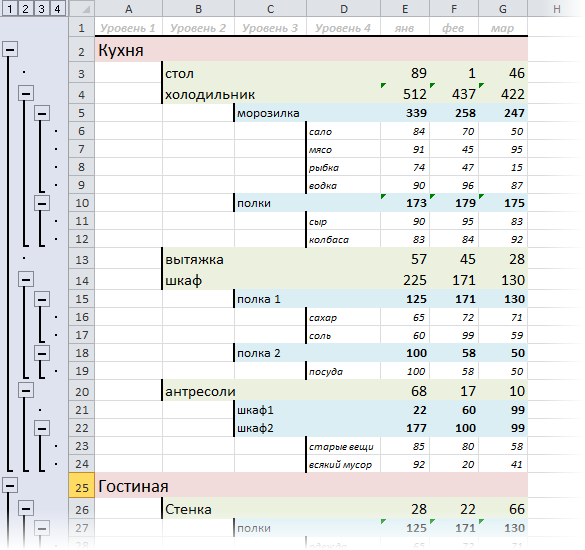Collapse the холодильник group in row 4
The width and height of the screenshot is (585, 550).
26,93
